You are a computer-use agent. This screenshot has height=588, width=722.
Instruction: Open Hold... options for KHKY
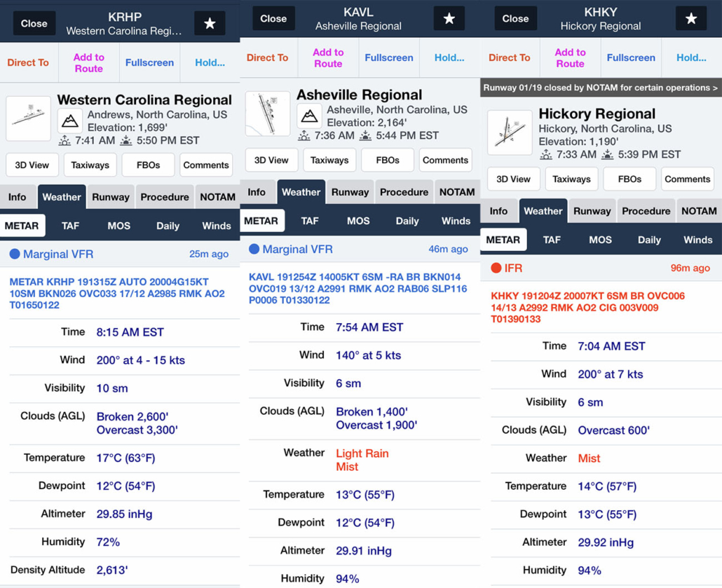[691, 58]
